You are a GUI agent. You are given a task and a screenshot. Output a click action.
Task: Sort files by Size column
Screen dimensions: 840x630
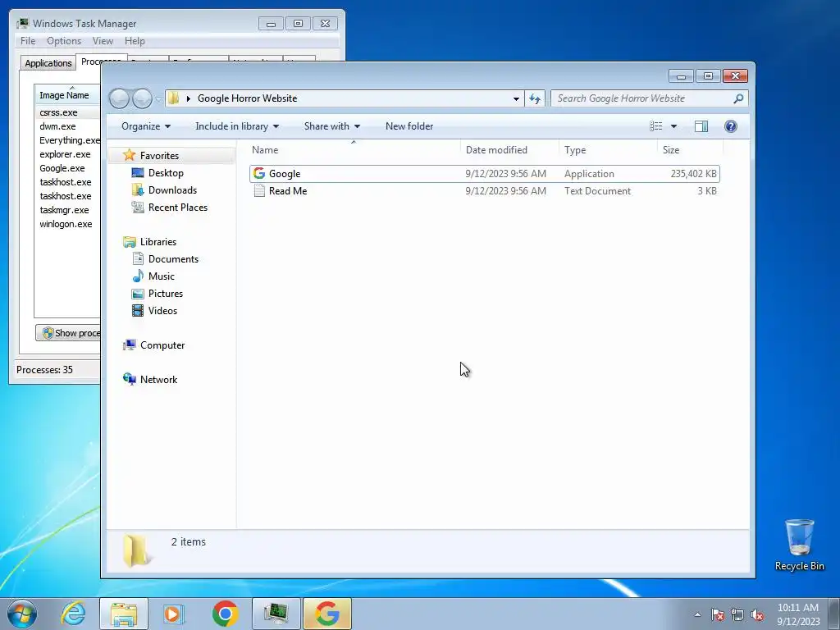tap(690, 150)
